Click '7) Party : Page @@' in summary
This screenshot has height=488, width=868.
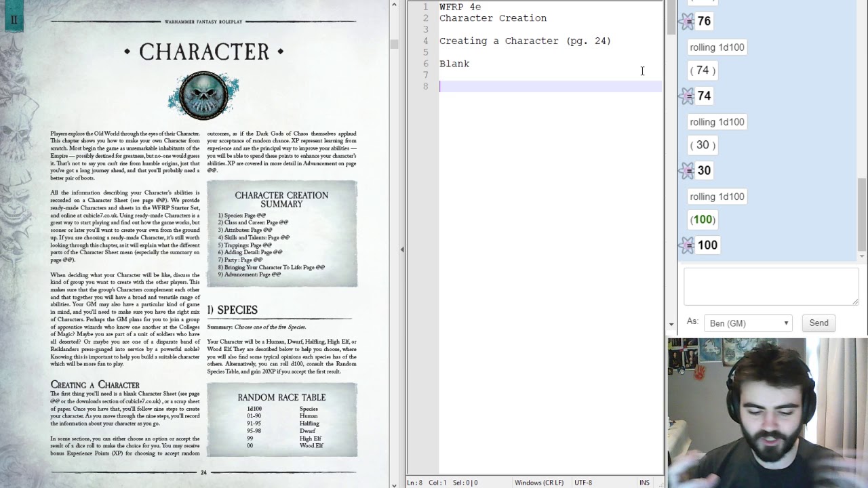click(x=240, y=260)
